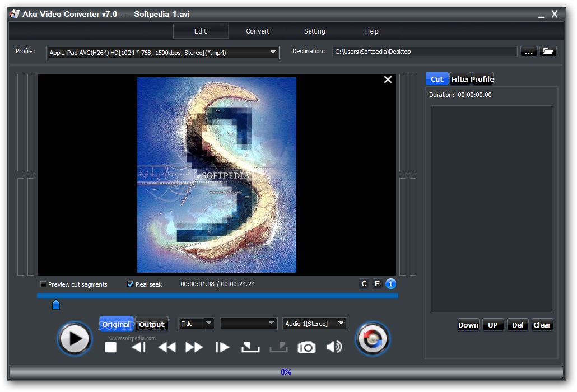Image resolution: width=577 pixels, height=392 pixels.
Task: Click the Duration: 00:00:00.00 text
Action: (460, 95)
